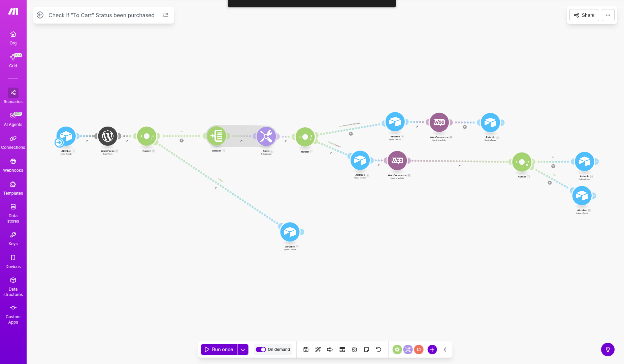Screen dimensions: 624x364
Task: Add a note with the notes icon
Action: [x=366, y=350]
